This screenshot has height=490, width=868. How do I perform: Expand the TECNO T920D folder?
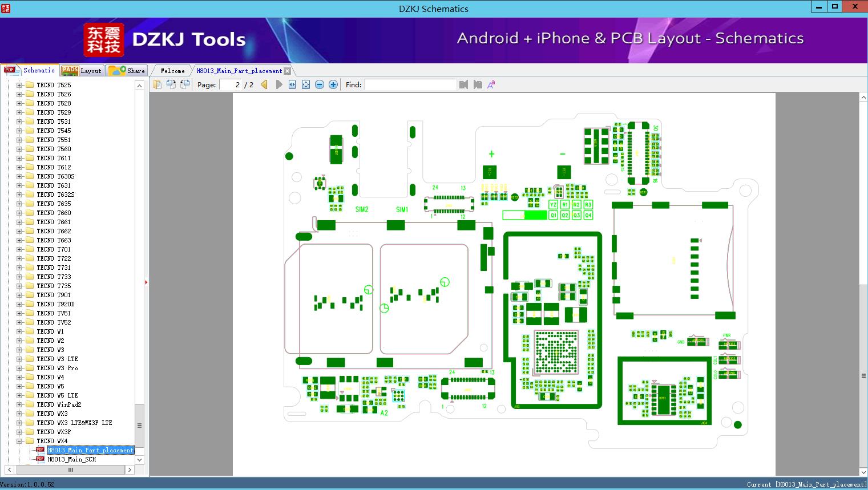[x=19, y=303]
